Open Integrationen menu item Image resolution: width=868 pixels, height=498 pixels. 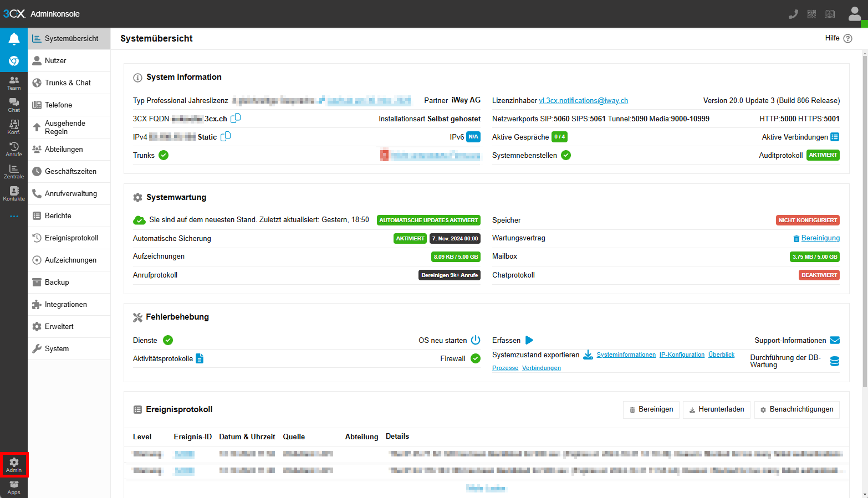(69, 305)
